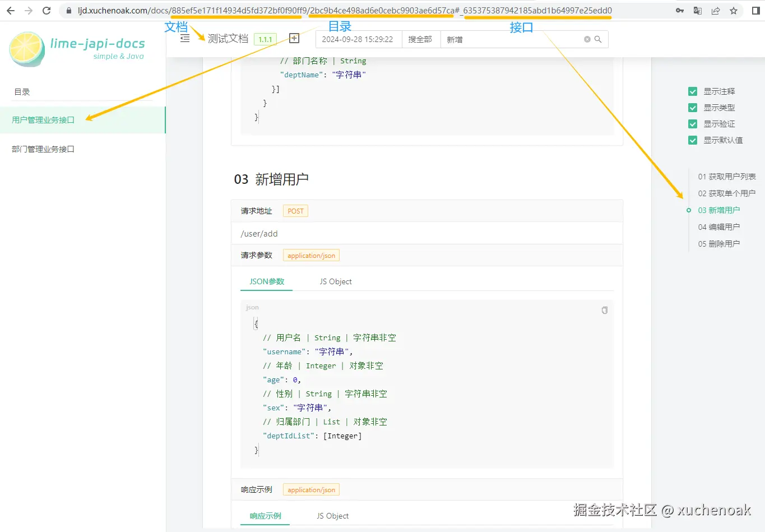This screenshot has width=765, height=532.
Task: Open the 搜全部 search scope dropdown
Action: coord(421,39)
